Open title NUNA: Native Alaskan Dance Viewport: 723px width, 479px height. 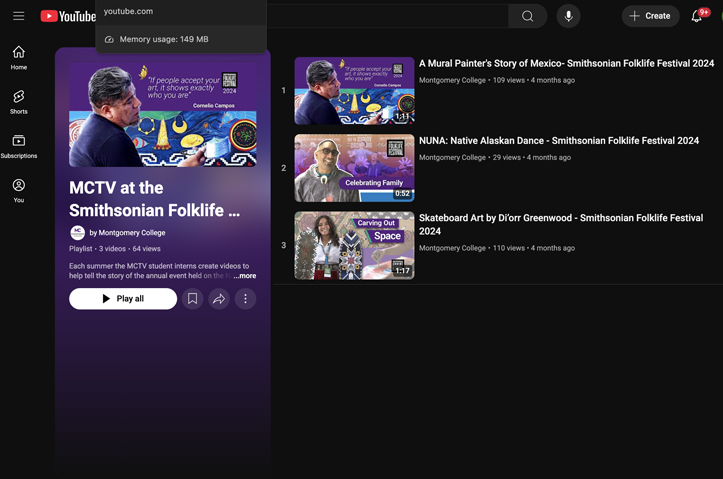tap(559, 141)
